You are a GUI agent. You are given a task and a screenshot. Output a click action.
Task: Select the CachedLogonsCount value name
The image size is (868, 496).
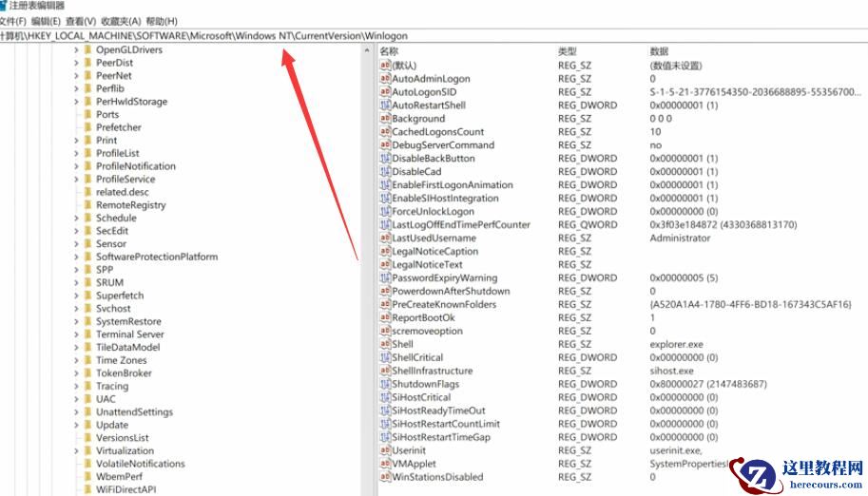pos(438,132)
